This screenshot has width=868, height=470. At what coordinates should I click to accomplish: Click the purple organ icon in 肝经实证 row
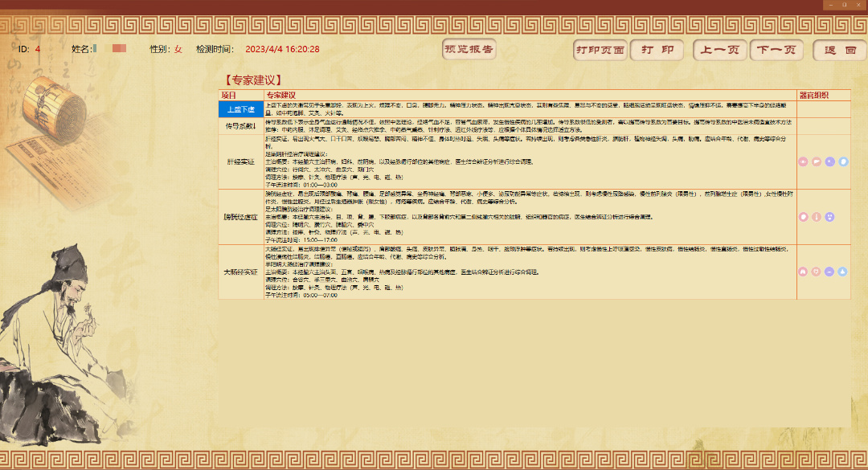pos(829,161)
